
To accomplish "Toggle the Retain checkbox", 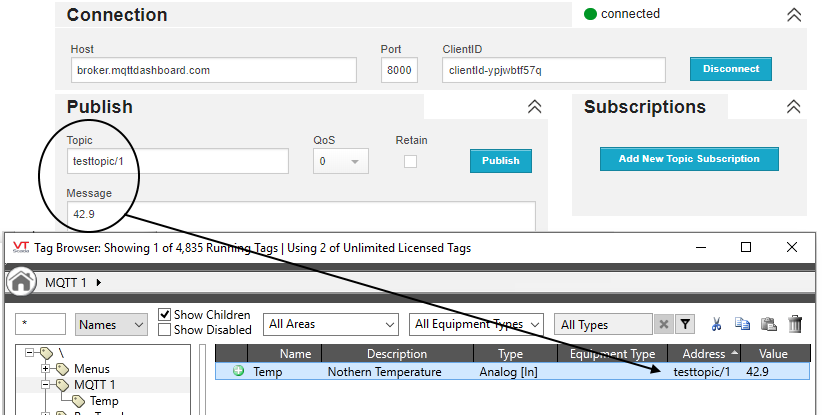I will point(410,161).
